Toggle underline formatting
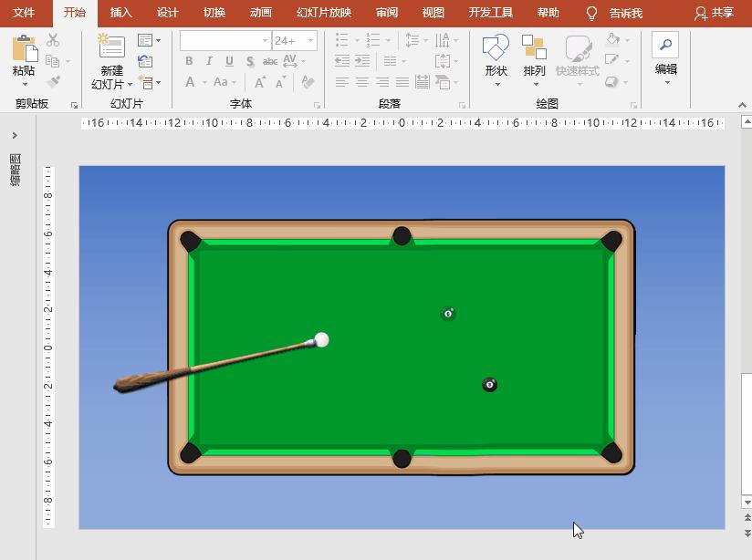The height and width of the screenshot is (560, 752). click(227, 62)
